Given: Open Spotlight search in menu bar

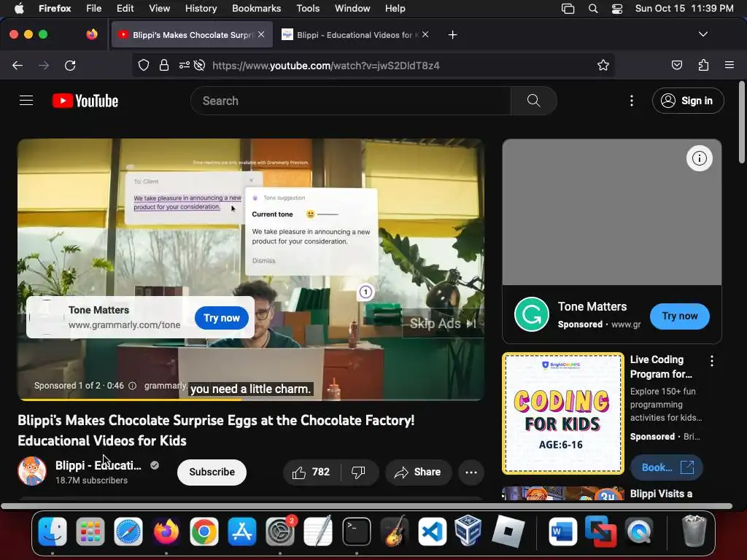Looking at the screenshot, I should coord(592,8).
